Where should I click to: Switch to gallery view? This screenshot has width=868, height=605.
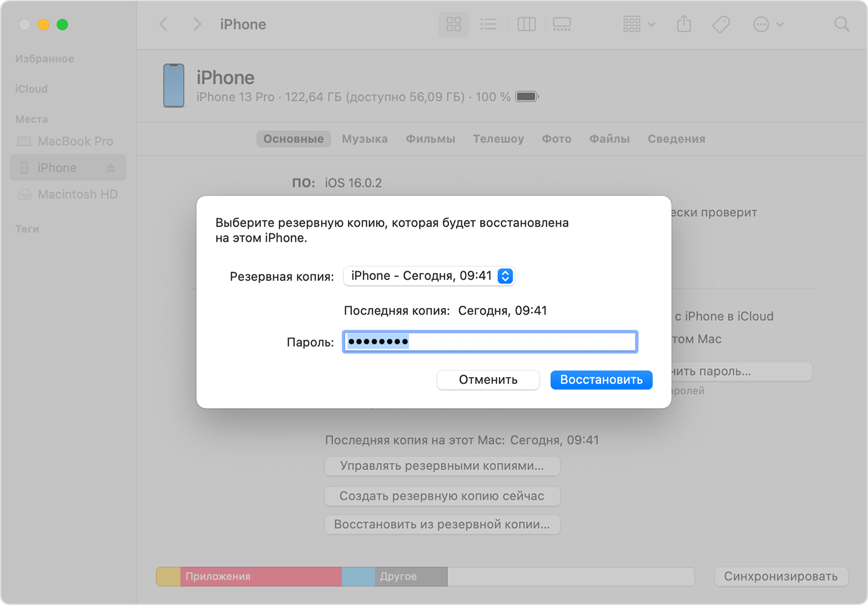[x=562, y=24]
